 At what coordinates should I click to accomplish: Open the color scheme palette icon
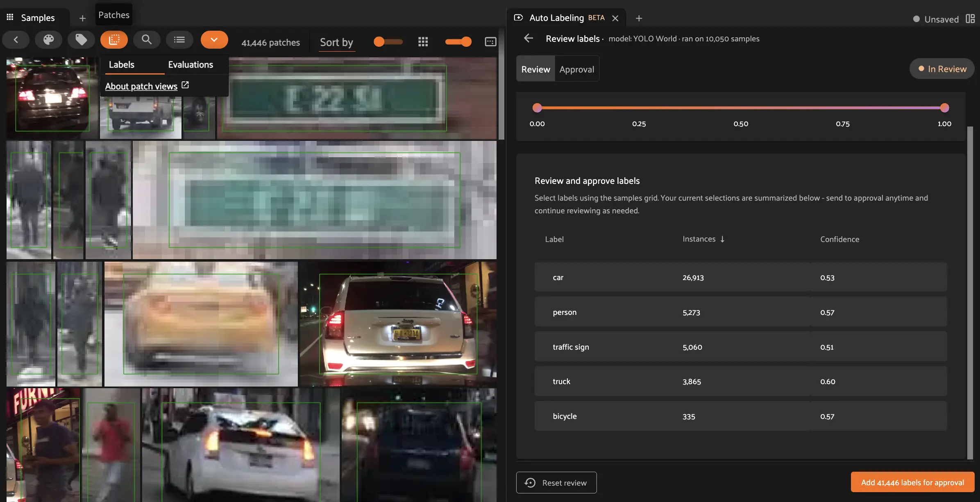pyautogui.click(x=48, y=40)
